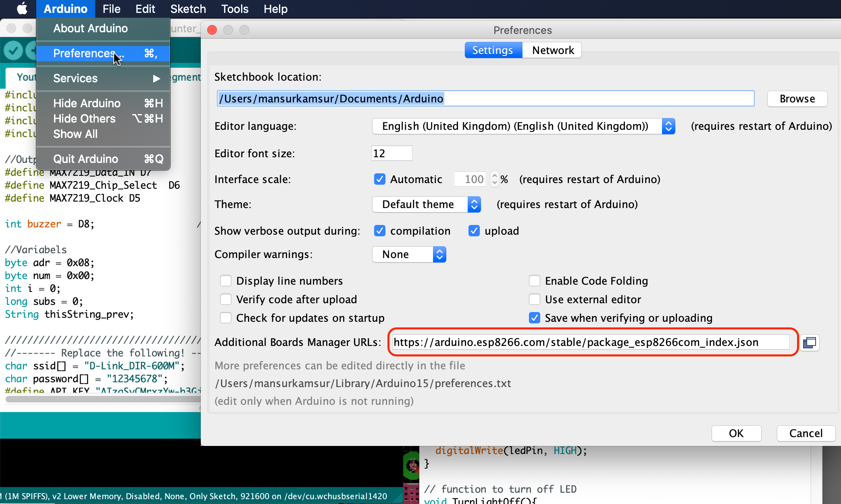Click the 'char password[]' code line
The image size is (841, 504).
pos(86,379)
